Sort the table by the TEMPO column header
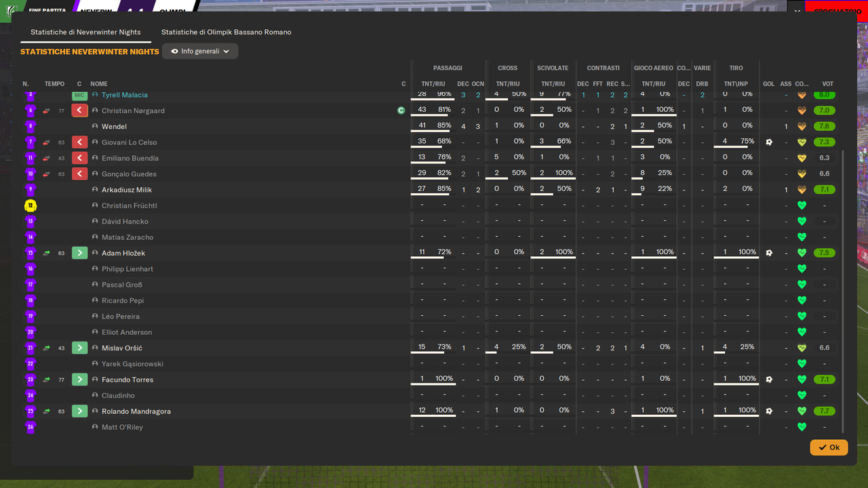 (55, 84)
